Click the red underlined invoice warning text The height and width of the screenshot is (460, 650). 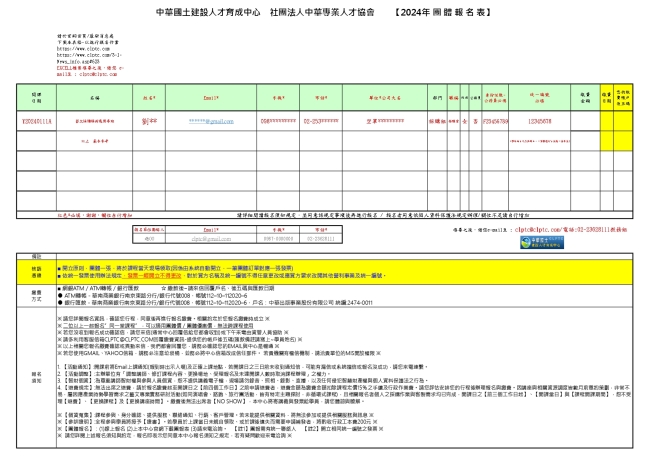coord(152,275)
